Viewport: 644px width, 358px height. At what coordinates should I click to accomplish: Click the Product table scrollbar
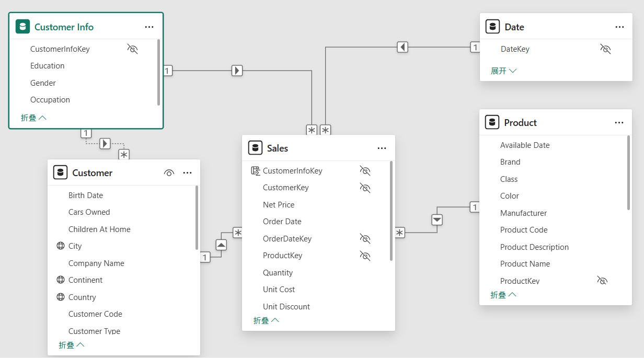coord(628,172)
